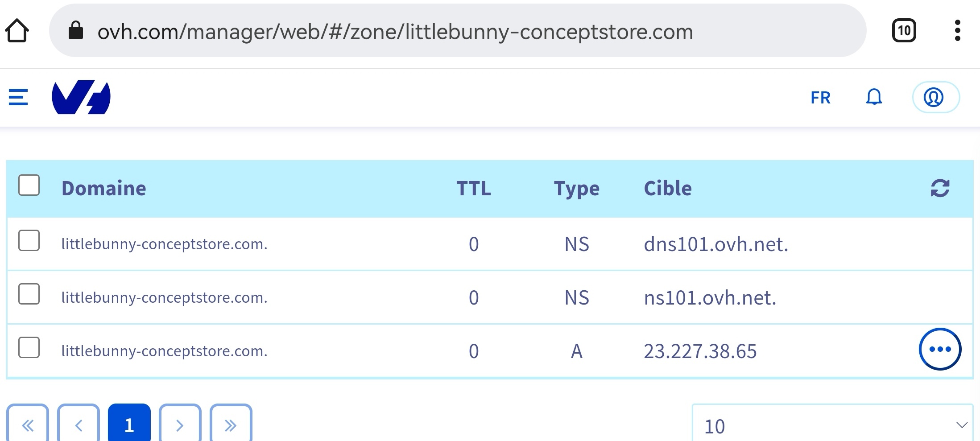980x441 pixels.
Task: Refresh the DNS zone table
Action: click(x=940, y=188)
